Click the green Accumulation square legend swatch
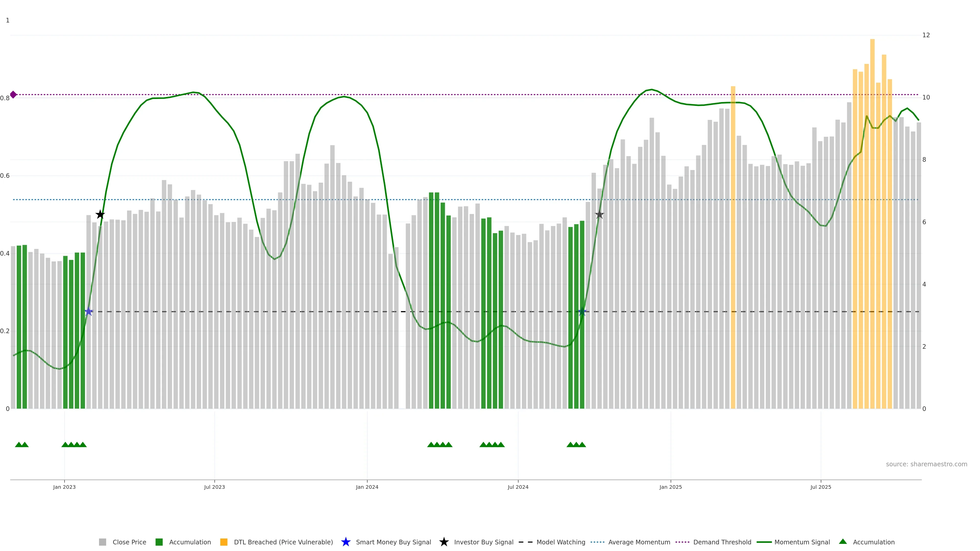The image size is (980, 551). pyautogui.click(x=159, y=542)
